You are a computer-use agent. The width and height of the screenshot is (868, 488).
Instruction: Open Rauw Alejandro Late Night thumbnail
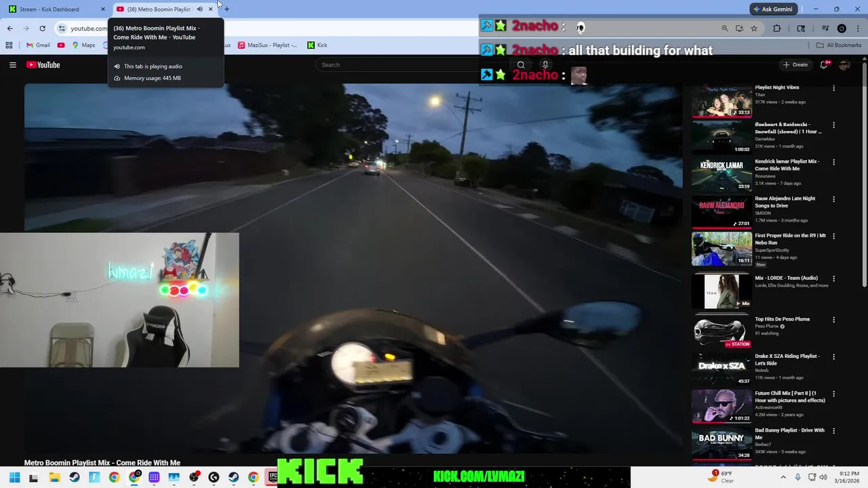click(722, 212)
